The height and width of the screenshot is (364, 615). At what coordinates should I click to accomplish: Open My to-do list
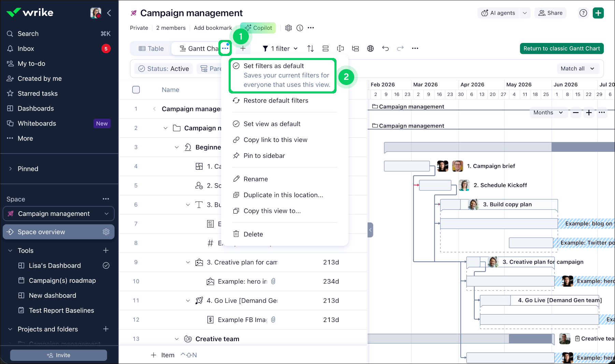click(x=59, y=63)
